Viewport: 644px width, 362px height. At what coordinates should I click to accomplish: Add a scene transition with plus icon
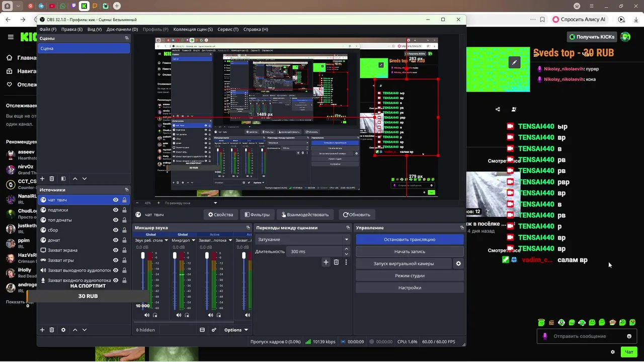[326, 262]
